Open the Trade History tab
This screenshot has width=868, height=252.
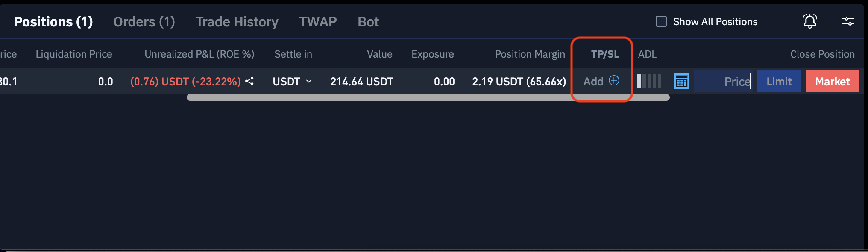237,22
